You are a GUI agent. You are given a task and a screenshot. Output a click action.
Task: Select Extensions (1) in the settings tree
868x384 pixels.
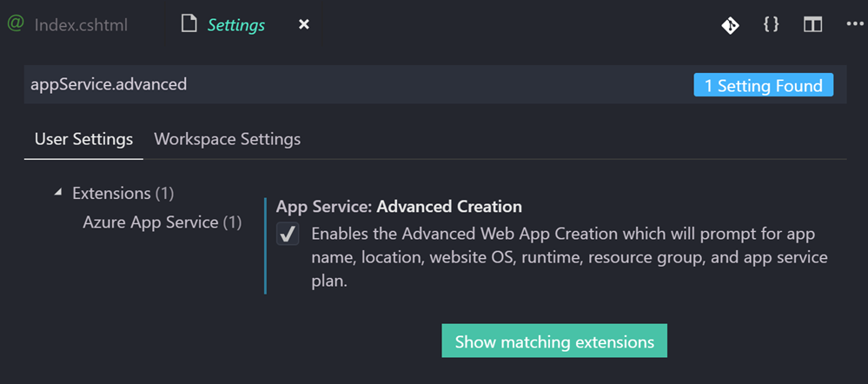[123, 193]
